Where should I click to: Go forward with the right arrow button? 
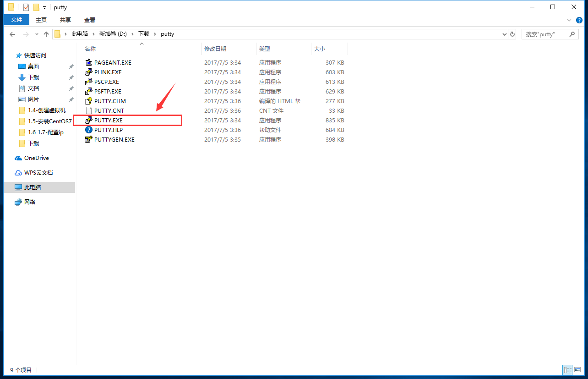tap(26, 34)
